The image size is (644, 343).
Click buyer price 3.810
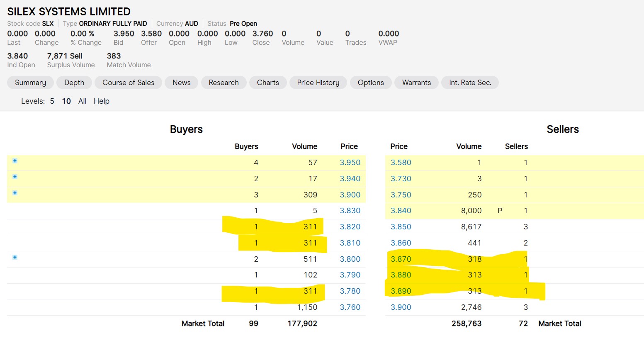pyautogui.click(x=350, y=243)
